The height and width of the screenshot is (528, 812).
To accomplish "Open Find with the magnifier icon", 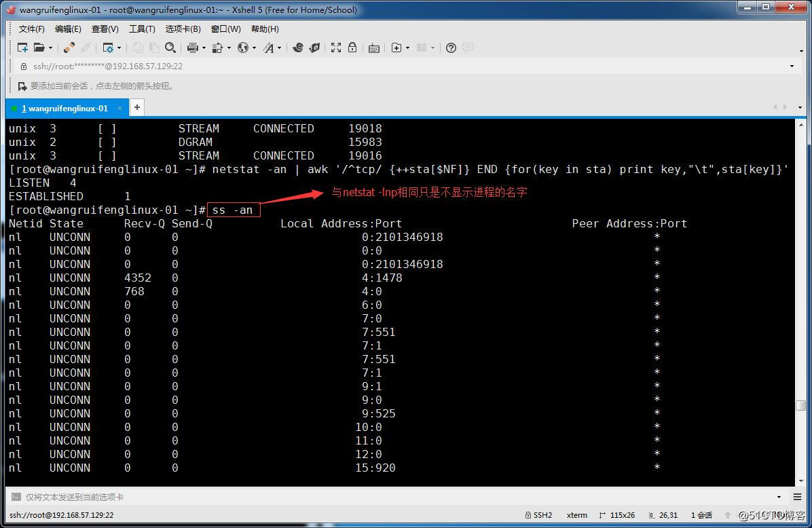I will [170, 48].
